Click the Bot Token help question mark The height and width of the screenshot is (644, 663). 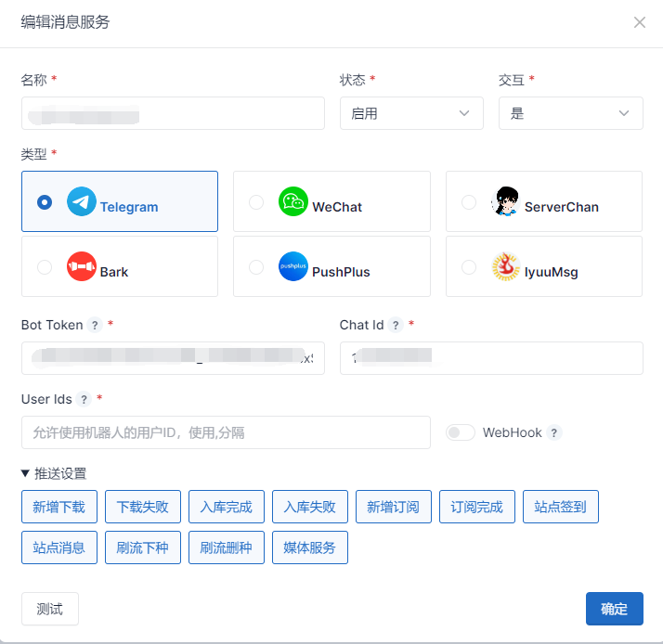pos(95,325)
